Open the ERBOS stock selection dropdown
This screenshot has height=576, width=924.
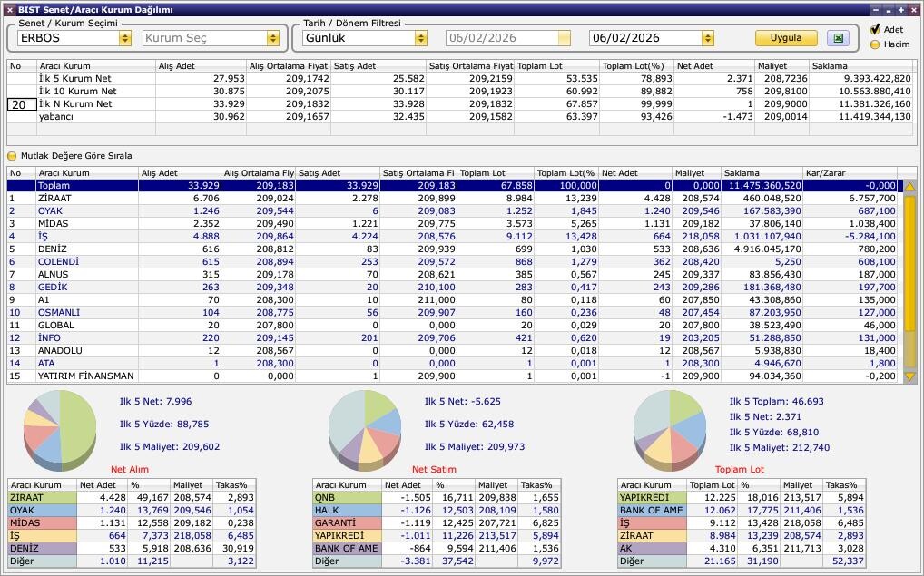pyautogui.click(x=125, y=38)
